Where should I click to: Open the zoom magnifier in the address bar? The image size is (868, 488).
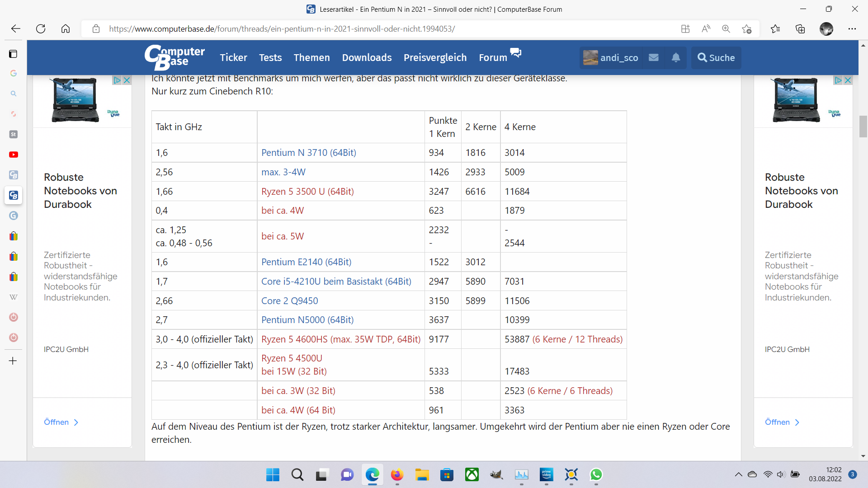tap(726, 29)
